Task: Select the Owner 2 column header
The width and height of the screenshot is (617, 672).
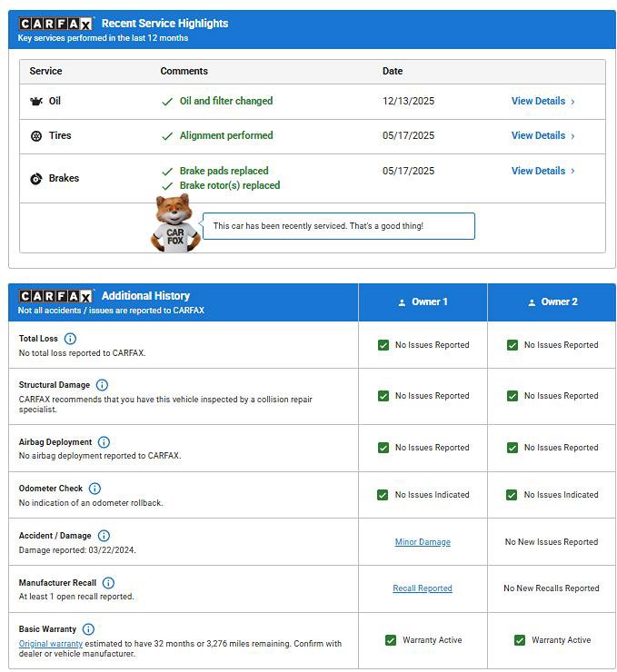Action: [552, 302]
